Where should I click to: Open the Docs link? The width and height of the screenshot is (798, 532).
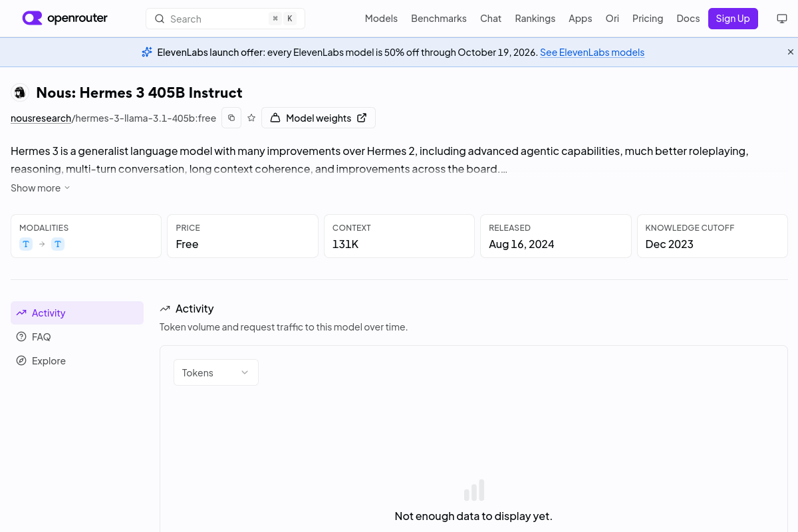coord(688,19)
